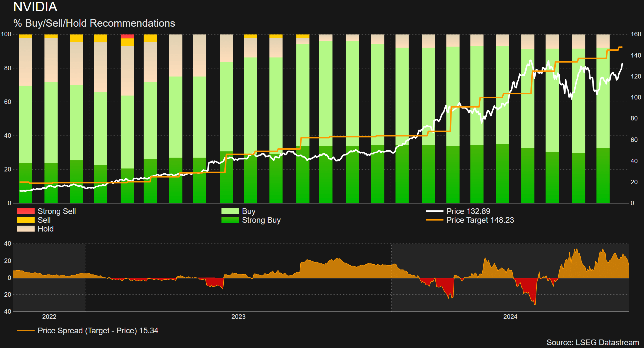Click the 100 left axis value on top chart
The image size is (644, 348).
coord(6,34)
